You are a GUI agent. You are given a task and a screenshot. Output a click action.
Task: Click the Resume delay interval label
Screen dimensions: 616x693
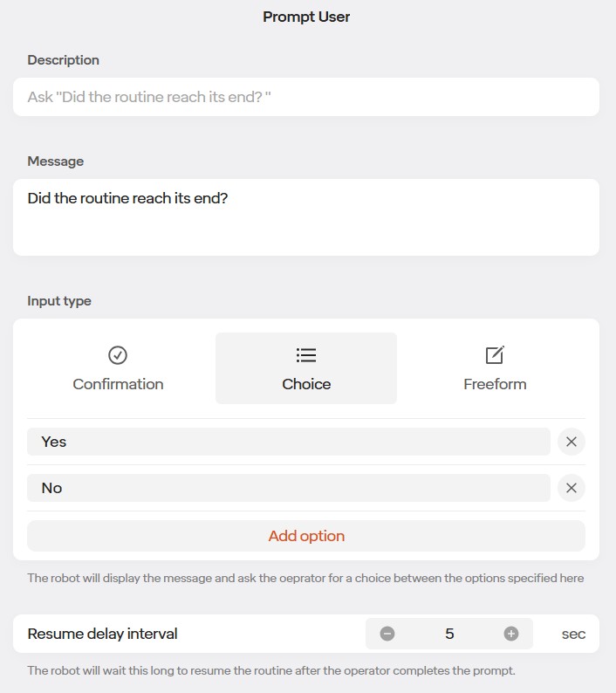pyautogui.click(x=102, y=634)
